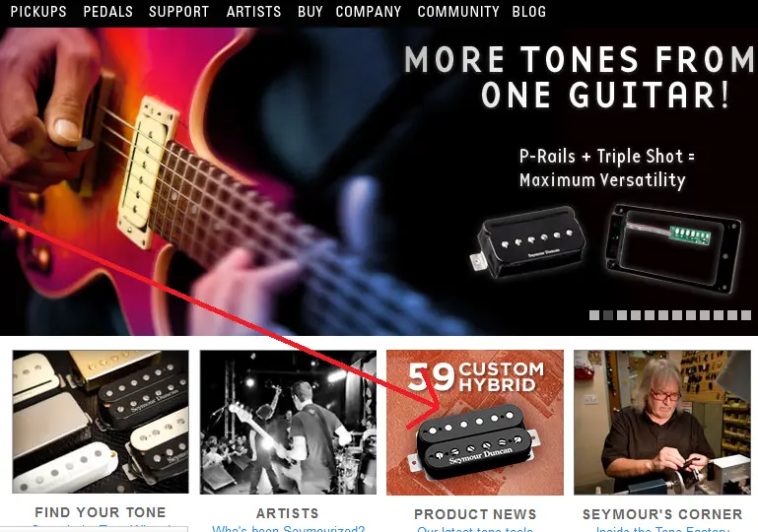
Task: Follow the PRODUCT NEWS heading link
Action: point(475,514)
